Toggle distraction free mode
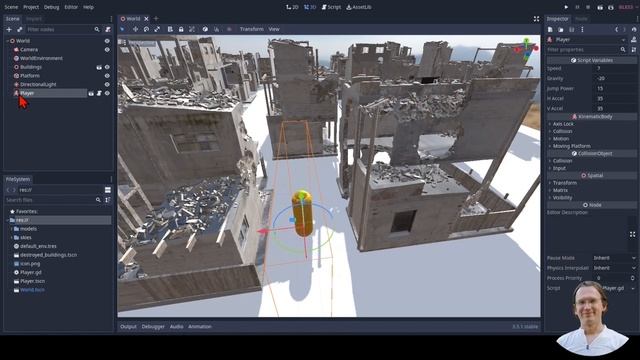This screenshot has width=640, height=360. click(x=536, y=19)
